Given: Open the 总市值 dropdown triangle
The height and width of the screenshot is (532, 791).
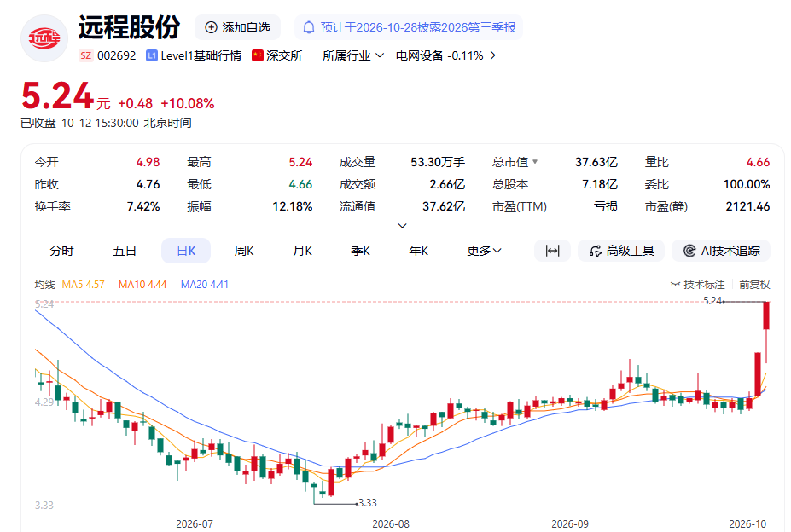Looking at the screenshot, I should click(535, 162).
